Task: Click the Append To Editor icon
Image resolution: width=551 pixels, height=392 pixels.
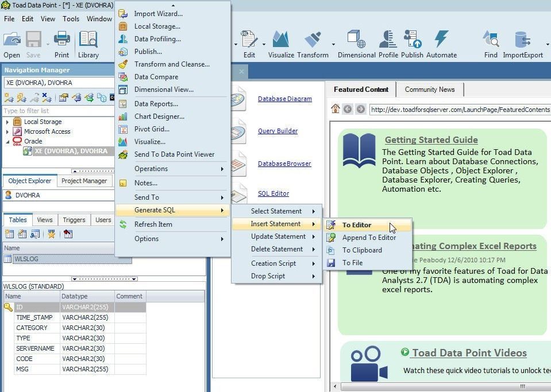Action: [331, 238]
